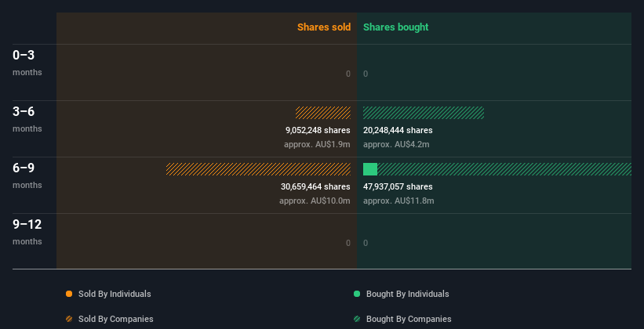Select the 3–6 months orange sold bar
Viewport: 644px width, 329px height.
click(x=323, y=113)
